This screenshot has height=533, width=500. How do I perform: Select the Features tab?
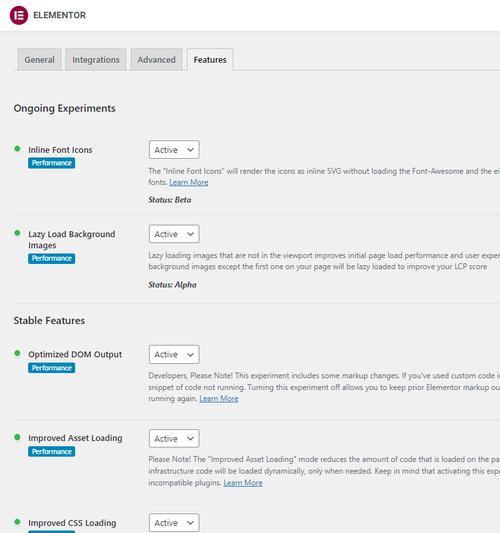coord(210,60)
